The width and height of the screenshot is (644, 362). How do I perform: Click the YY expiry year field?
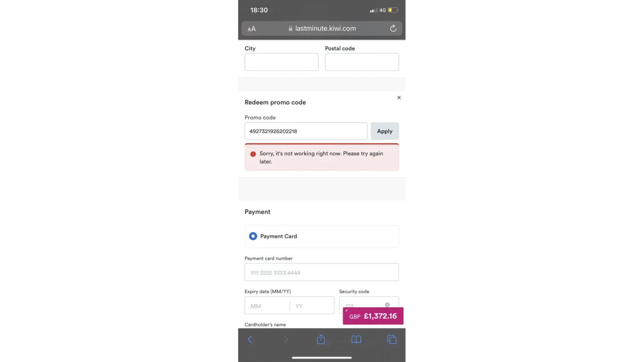coord(312,306)
